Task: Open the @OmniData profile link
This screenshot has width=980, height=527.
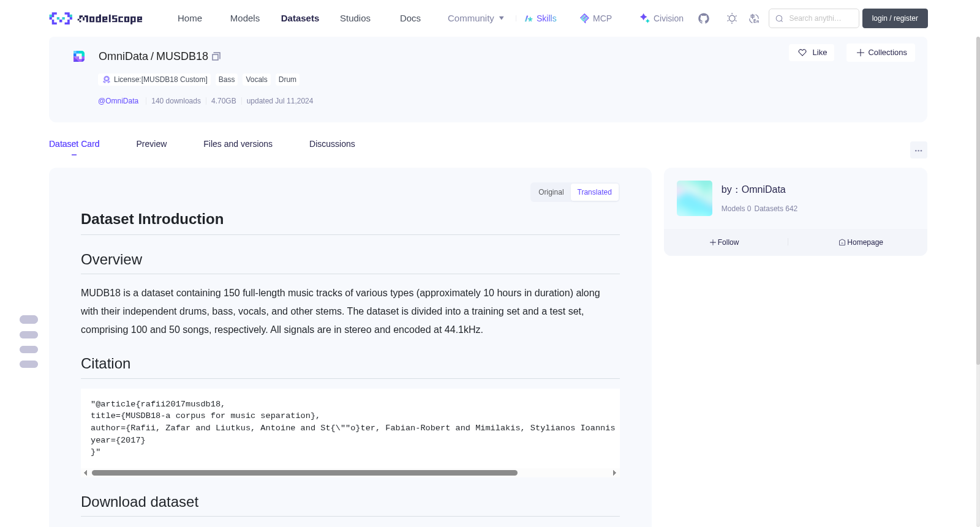Action: [x=118, y=101]
